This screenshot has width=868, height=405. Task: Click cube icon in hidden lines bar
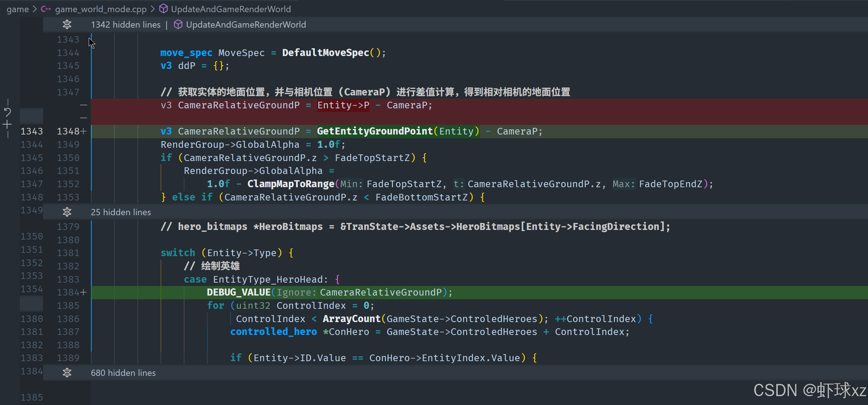178,25
